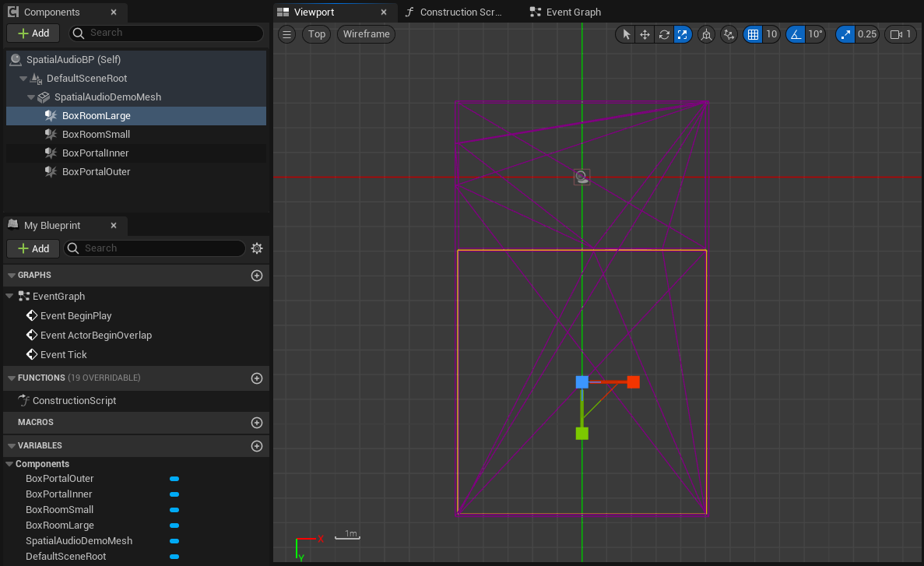Toggle scale snapping
The image size is (924, 566).
[x=845, y=34]
